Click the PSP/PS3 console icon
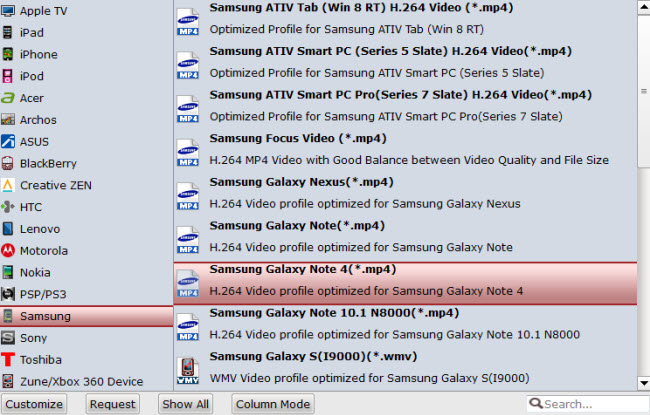 tap(8, 294)
